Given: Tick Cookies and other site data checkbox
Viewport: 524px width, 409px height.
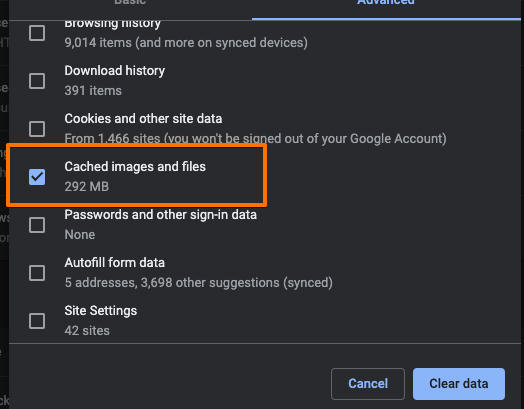Looking at the screenshot, I should [x=37, y=129].
